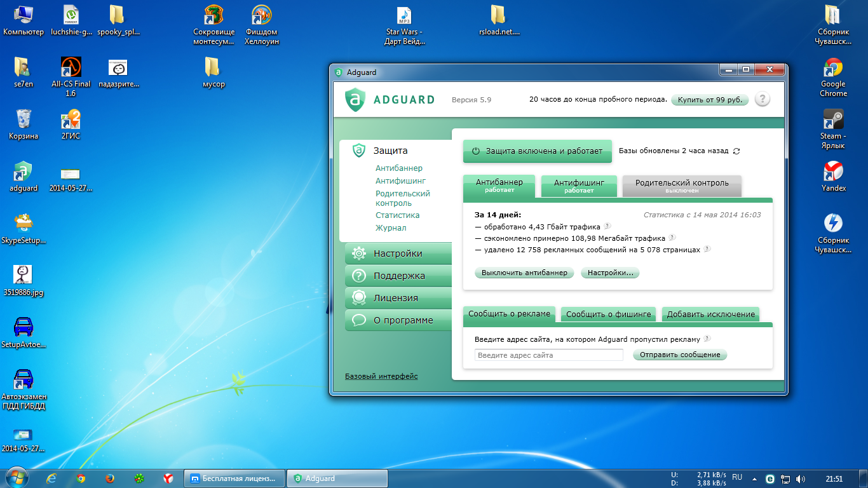Launch Firefox from the taskbar
The width and height of the screenshot is (868, 488).
click(109, 478)
